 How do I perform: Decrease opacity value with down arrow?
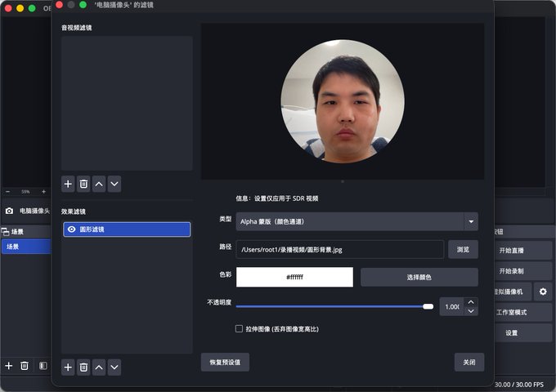coord(471,311)
